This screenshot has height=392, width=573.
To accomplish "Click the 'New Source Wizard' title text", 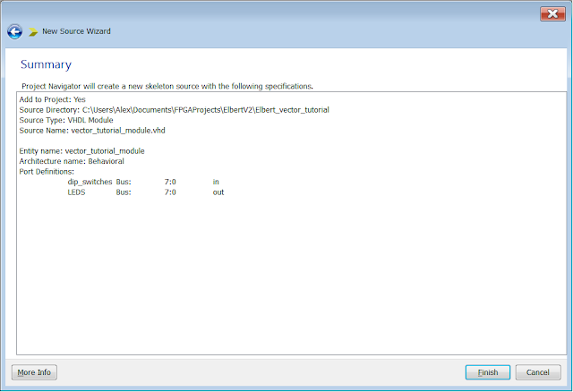I will point(76,31).
